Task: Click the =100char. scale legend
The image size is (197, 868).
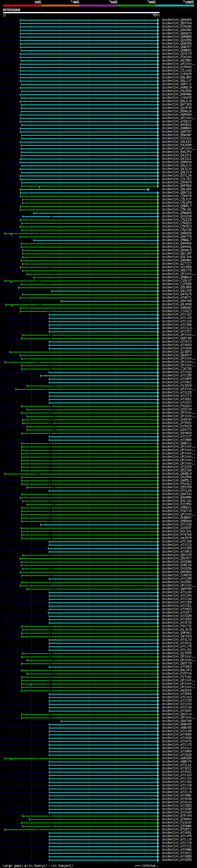Action: coord(146,866)
